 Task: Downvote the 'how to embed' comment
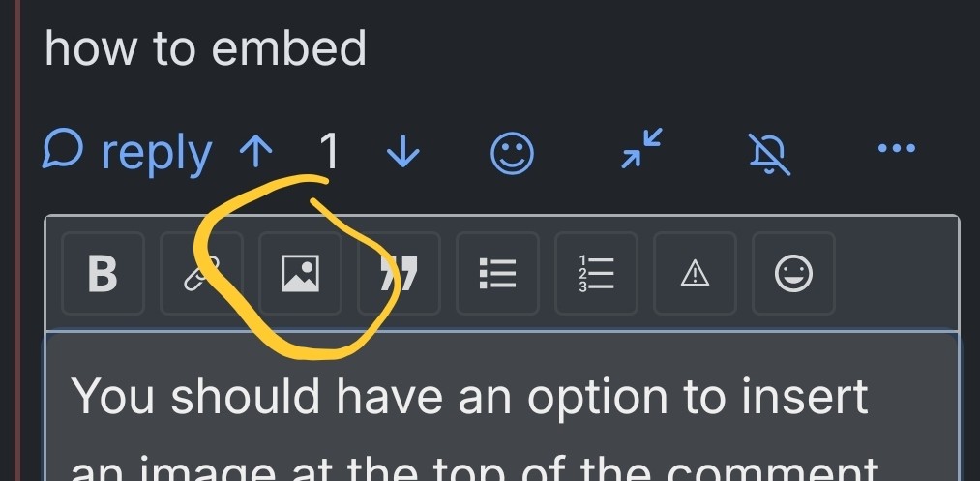click(403, 152)
